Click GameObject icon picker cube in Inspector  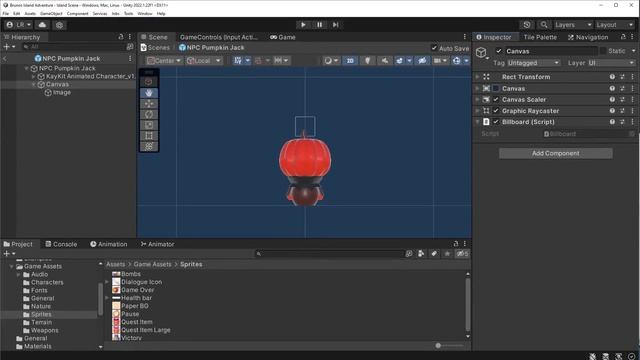coord(481,52)
